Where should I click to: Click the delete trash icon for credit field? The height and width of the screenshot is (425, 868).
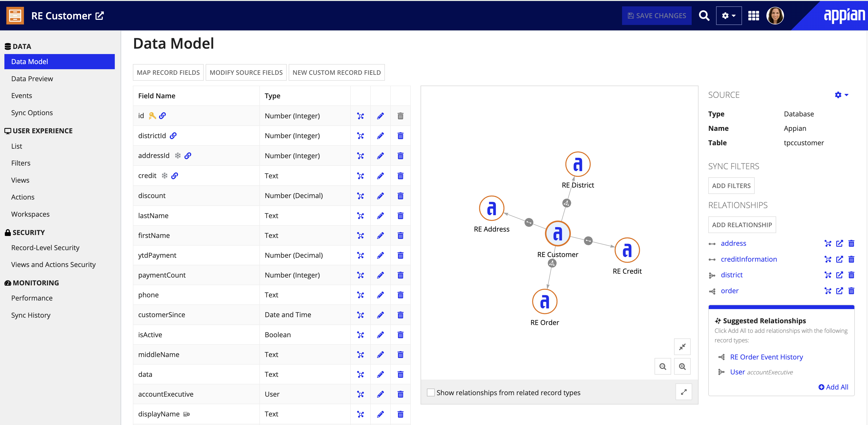point(400,175)
